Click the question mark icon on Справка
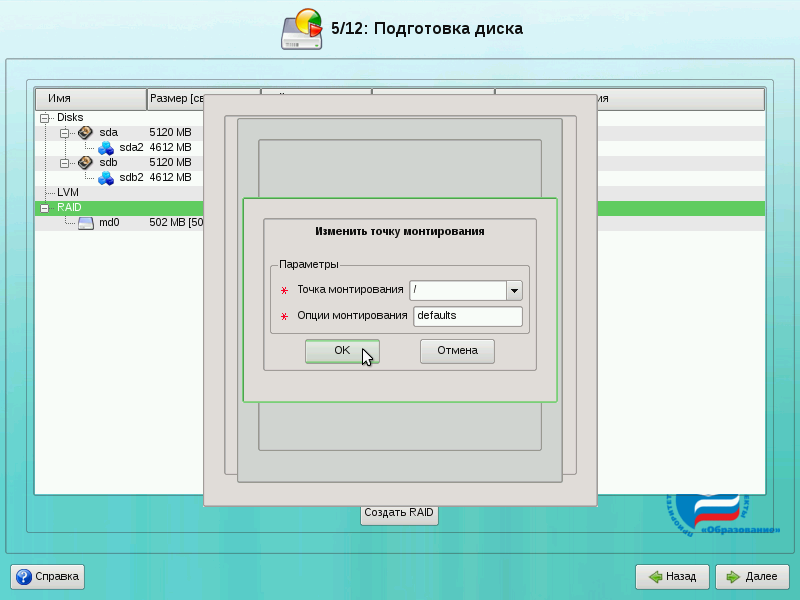 (24, 577)
